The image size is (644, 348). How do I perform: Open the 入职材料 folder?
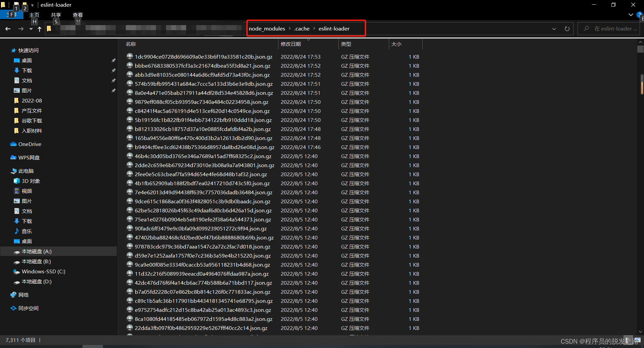click(32, 131)
